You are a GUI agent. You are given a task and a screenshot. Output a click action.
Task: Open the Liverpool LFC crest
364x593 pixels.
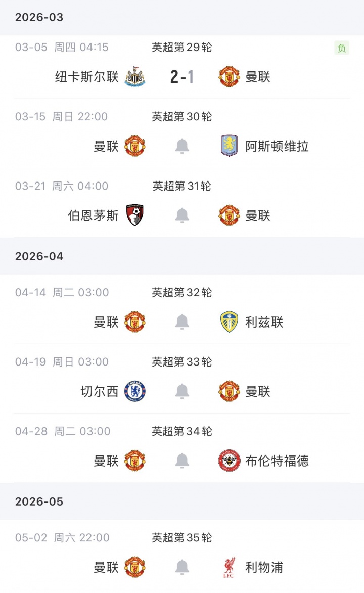click(x=229, y=567)
